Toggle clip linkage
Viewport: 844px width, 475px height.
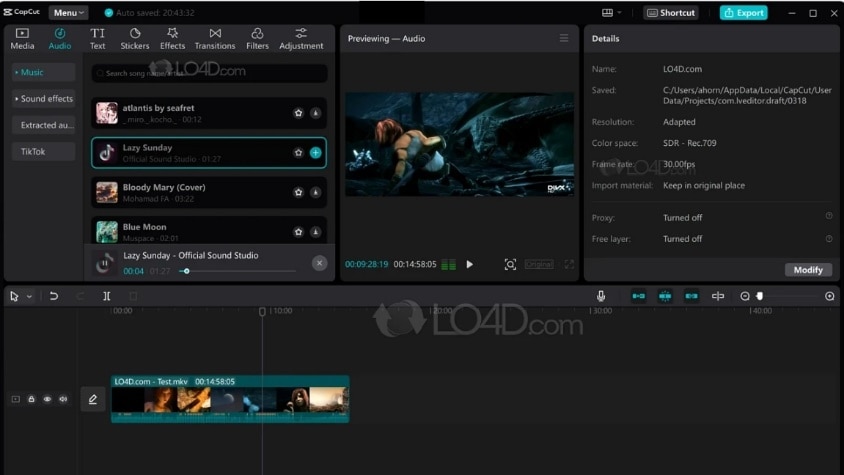click(x=691, y=296)
